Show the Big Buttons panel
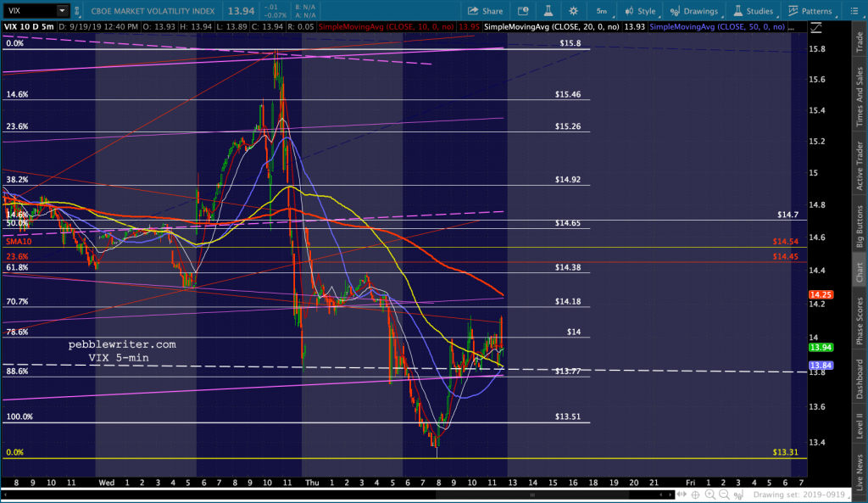Image resolution: width=868 pixels, height=503 pixels. click(860, 226)
